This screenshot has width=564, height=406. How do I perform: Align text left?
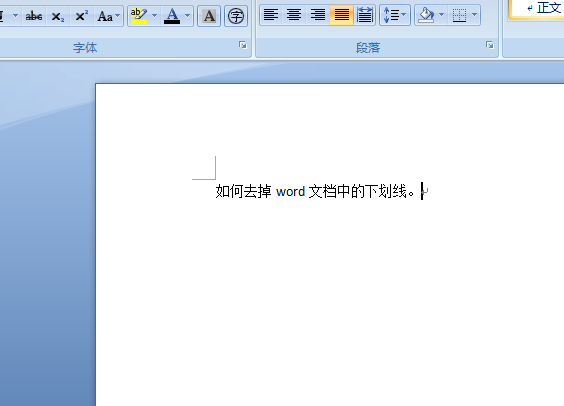271,15
